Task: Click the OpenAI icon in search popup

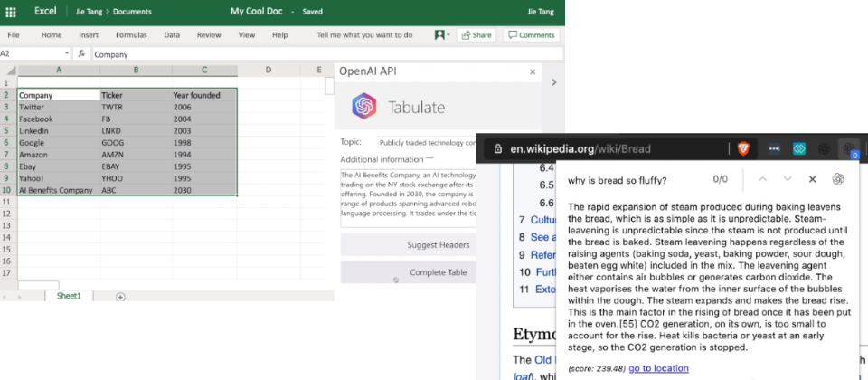Action: coord(837,179)
